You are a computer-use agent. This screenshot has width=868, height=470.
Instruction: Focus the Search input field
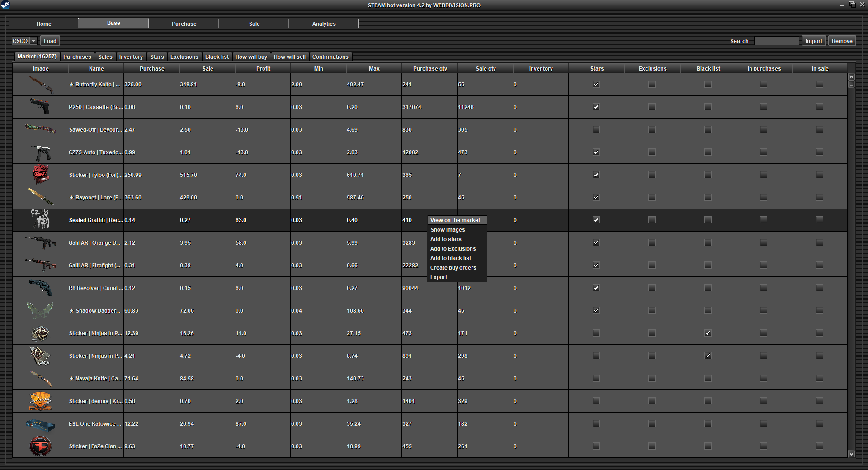click(776, 41)
